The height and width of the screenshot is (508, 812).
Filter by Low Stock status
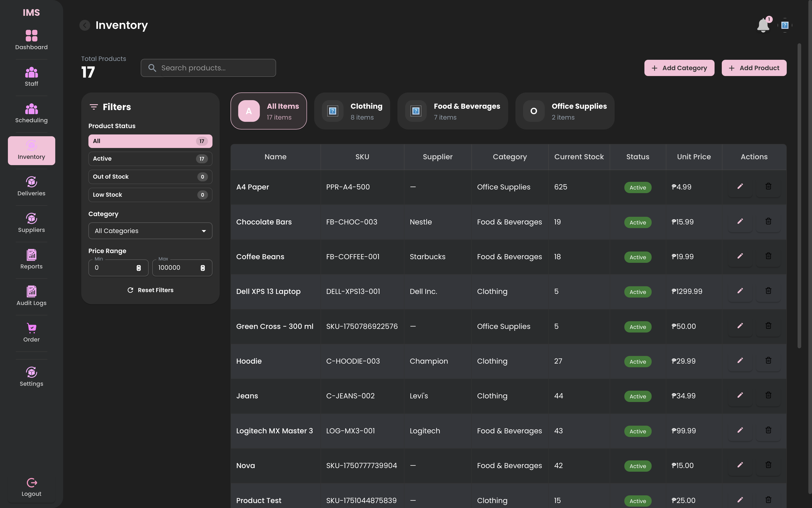coord(150,195)
